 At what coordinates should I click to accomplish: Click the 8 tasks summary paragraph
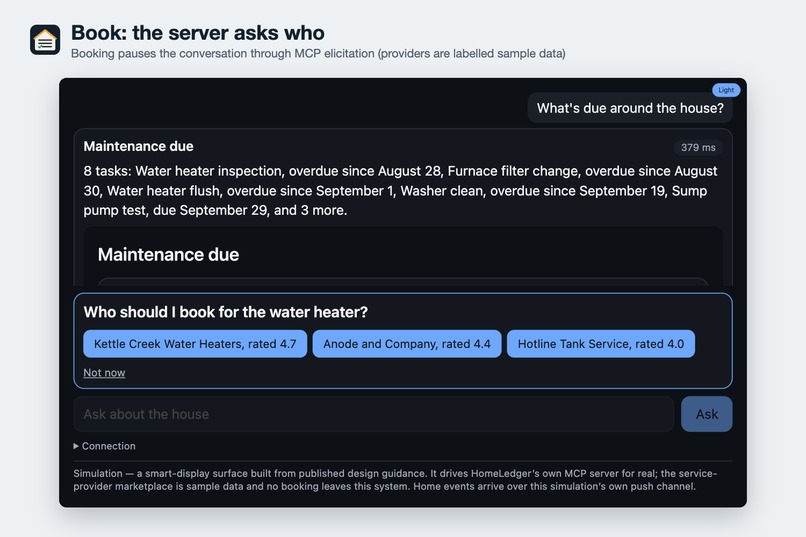[402, 191]
